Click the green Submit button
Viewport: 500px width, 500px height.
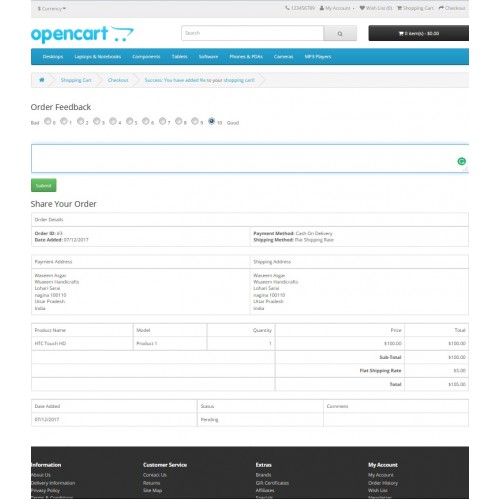[44, 185]
